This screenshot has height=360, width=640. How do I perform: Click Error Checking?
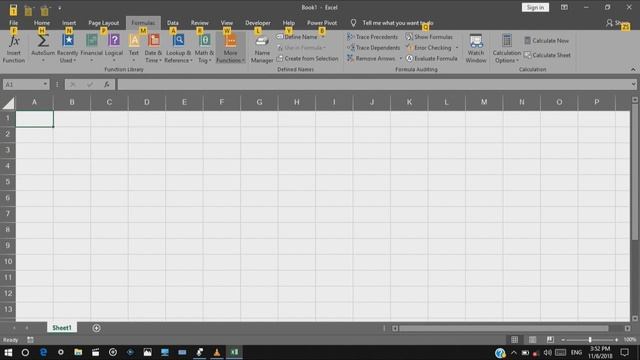[x=429, y=48]
